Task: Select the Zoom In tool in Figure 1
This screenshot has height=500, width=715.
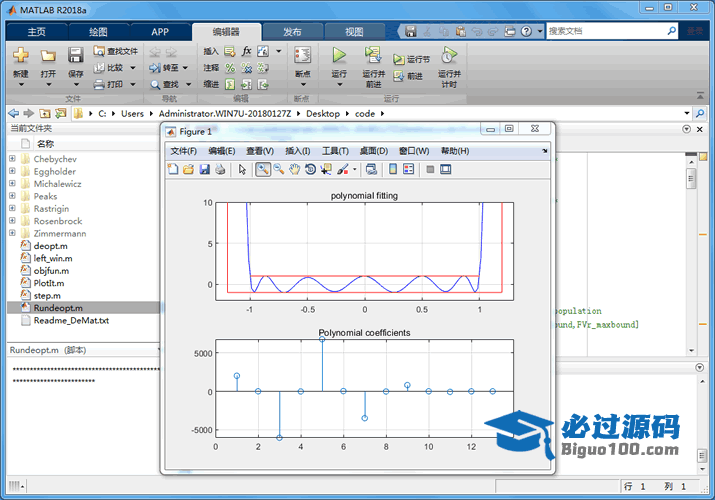Action: pyautogui.click(x=262, y=169)
